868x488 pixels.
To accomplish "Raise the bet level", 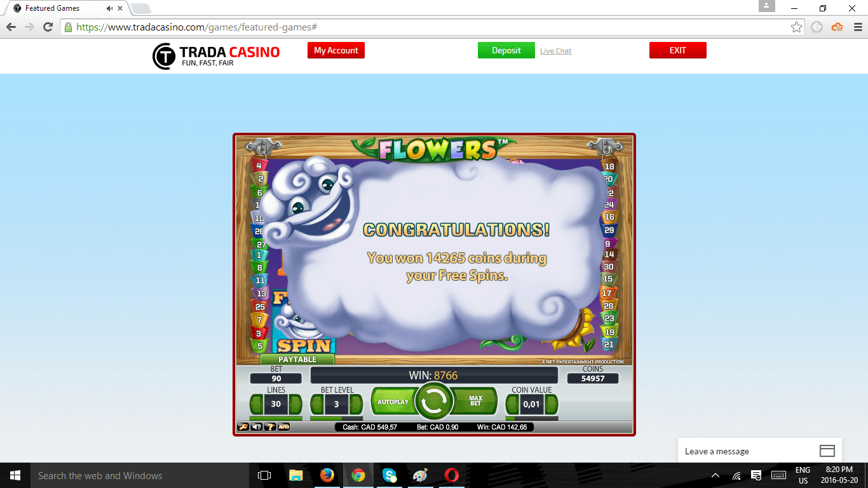I will coord(356,404).
